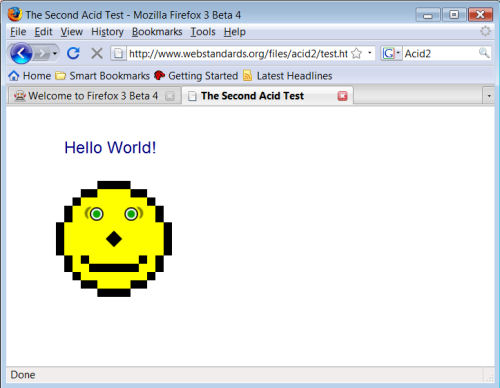Open the back/forward history dropdown arrow
This screenshot has width=500, height=388.
coord(55,53)
